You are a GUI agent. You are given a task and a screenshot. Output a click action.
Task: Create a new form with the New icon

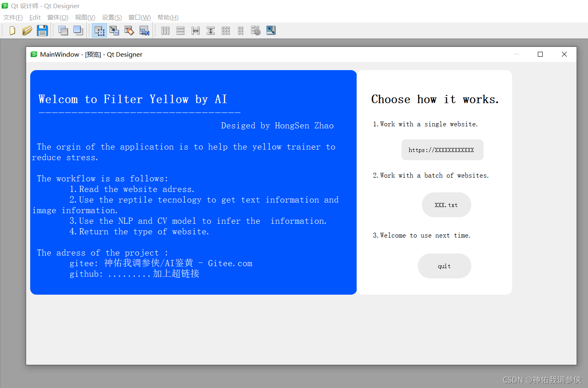coord(12,31)
